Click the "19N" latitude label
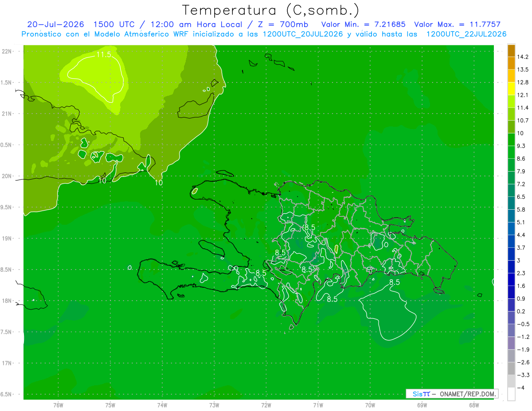Screen dimensions: 532x411 (x=7, y=239)
